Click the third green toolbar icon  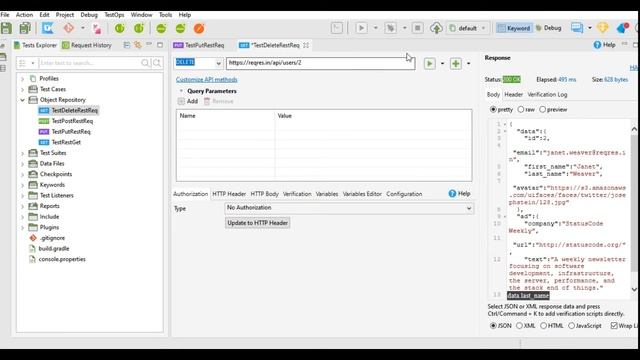tap(161, 28)
